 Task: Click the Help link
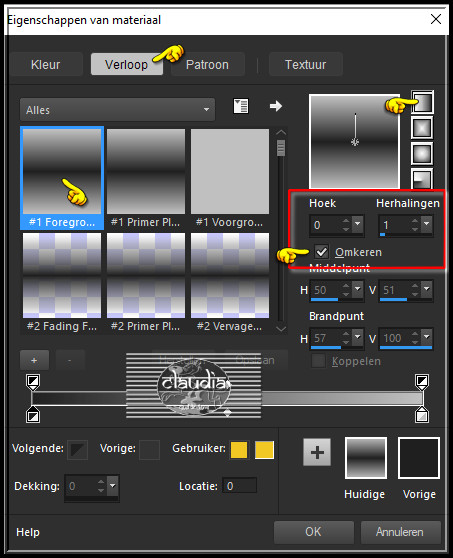click(27, 532)
